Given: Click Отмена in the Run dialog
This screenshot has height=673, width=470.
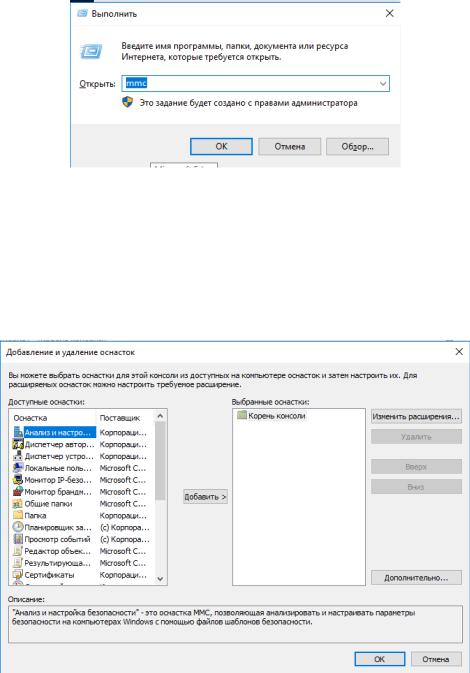Looking at the screenshot, I should [289, 146].
